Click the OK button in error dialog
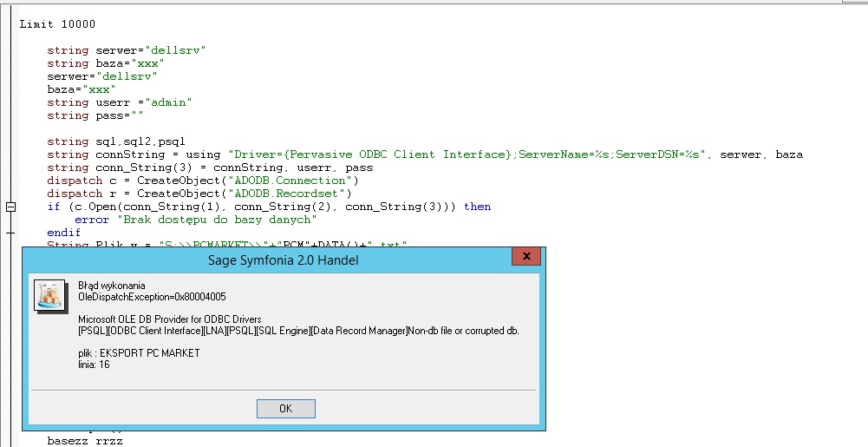The width and height of the screenshot is (868, 447). point(285,408)
